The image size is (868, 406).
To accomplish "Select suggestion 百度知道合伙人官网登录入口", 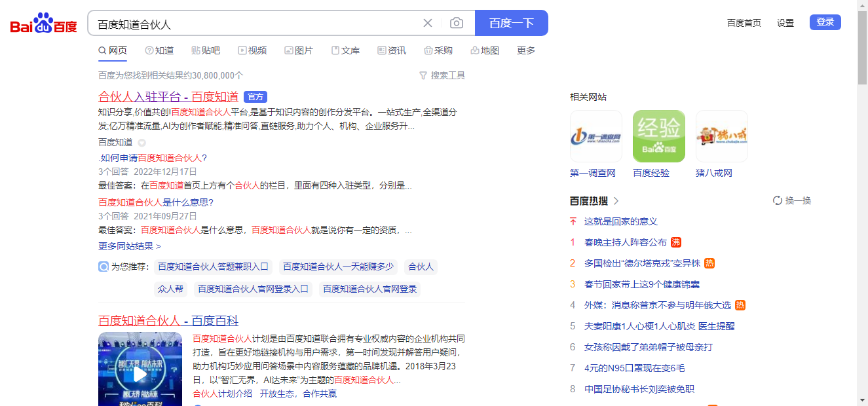I will click(x=254, y=289).
